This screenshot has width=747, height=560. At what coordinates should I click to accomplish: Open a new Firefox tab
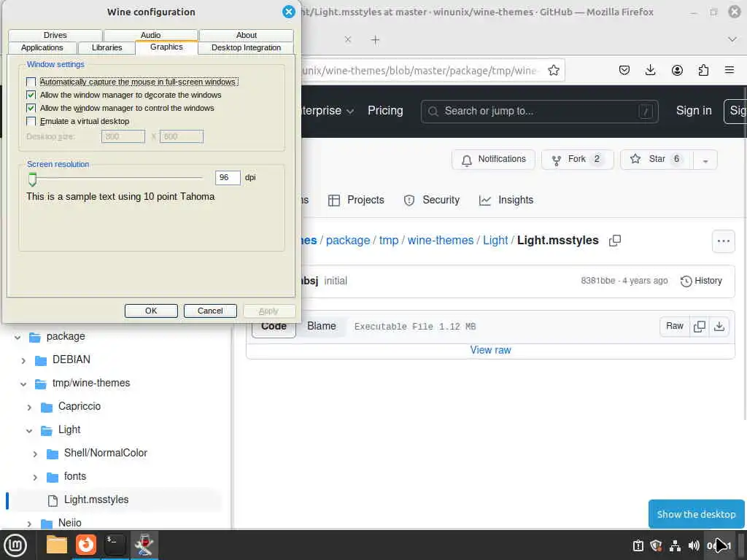click(376, 40)
